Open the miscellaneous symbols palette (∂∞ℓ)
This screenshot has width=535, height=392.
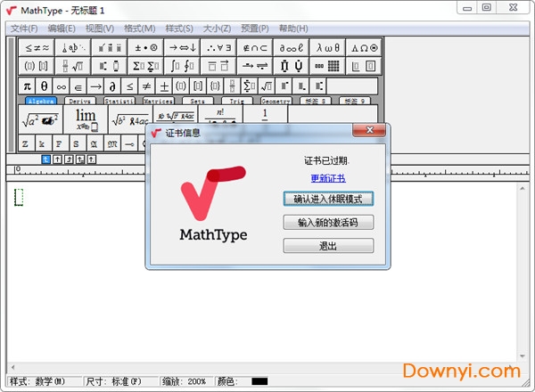tap(292, 48)
